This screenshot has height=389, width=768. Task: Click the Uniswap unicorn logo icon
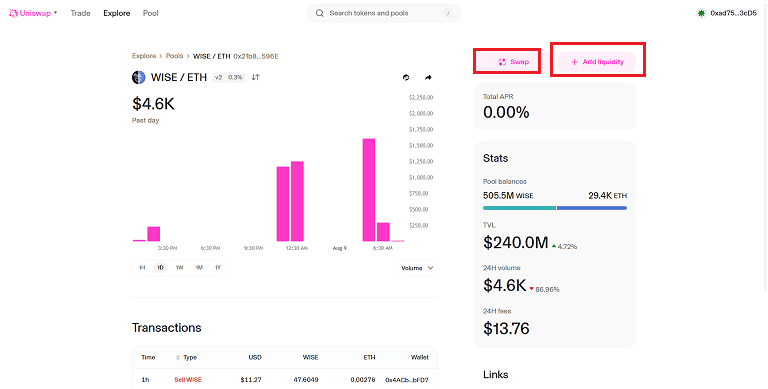pyautogui.click(x=13, y=13)
